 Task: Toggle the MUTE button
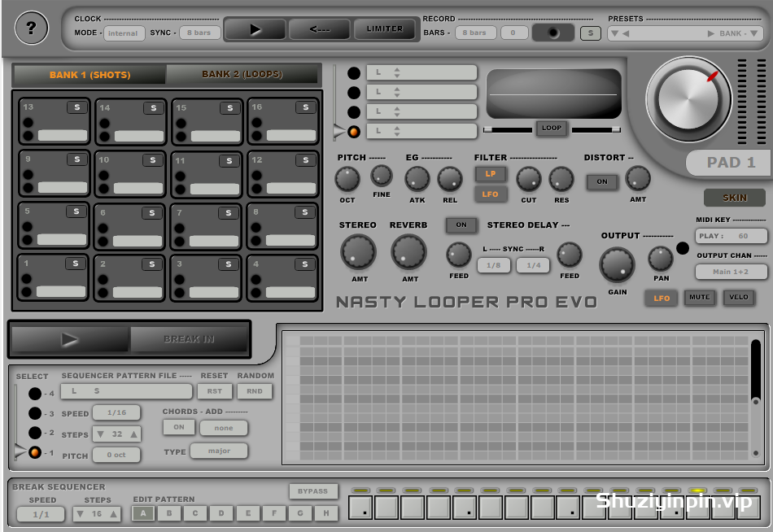(700, 297)
